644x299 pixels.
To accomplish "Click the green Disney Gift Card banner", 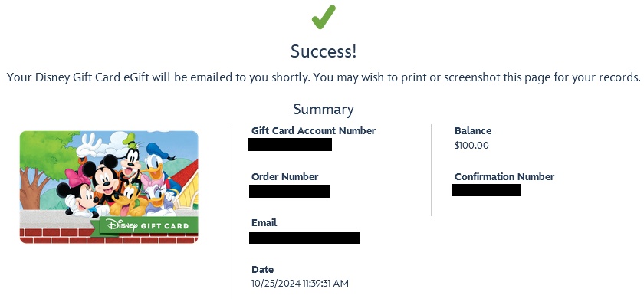I will click(x=144, y=226).
